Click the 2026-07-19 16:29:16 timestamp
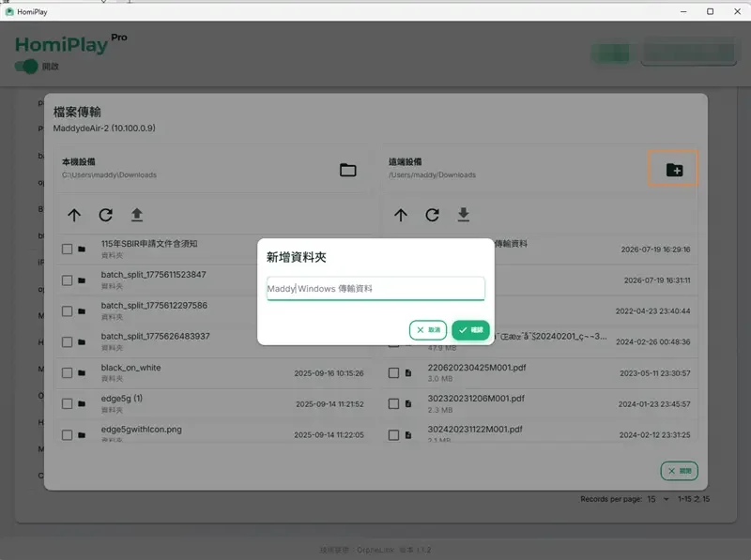This screenshot has height=560, width=751. 655,250
